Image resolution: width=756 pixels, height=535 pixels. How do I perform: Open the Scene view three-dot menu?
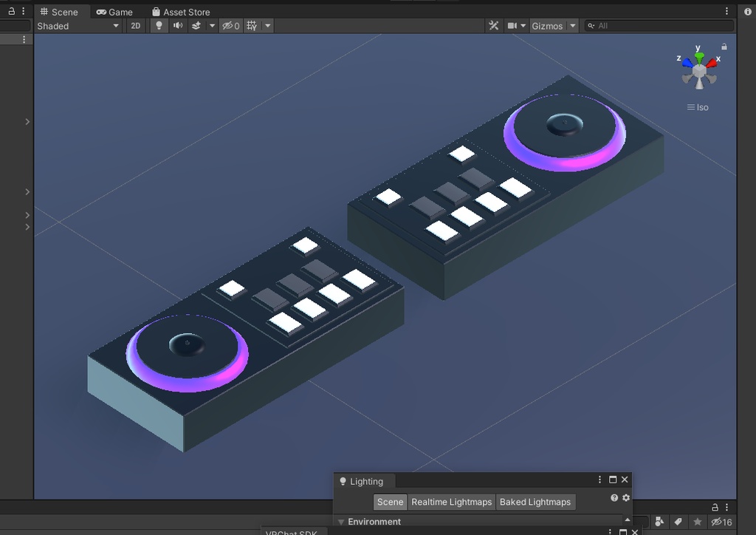coord(726,11)
